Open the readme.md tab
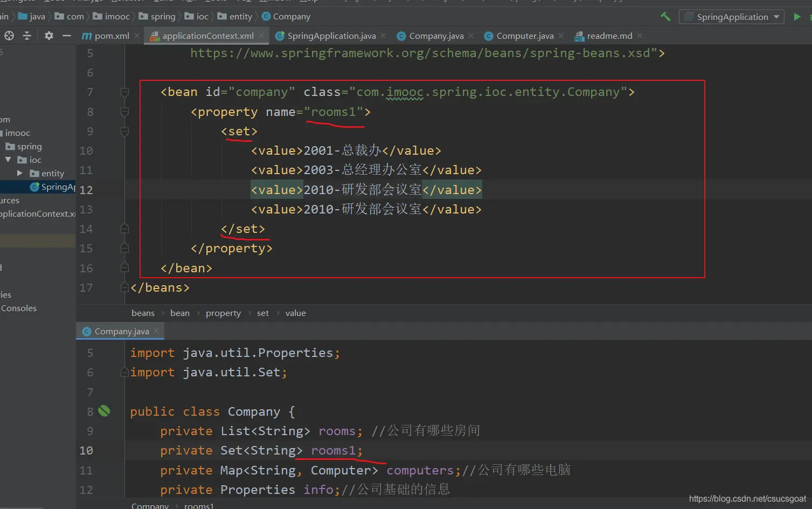Image resolution: width=812 pixels, height=509 pixels. coord(609,36)
